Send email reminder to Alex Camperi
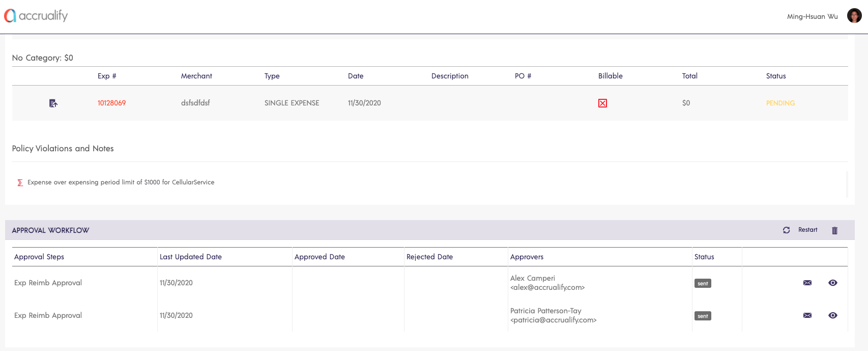The image size is (868, 351). click(807, 283)
